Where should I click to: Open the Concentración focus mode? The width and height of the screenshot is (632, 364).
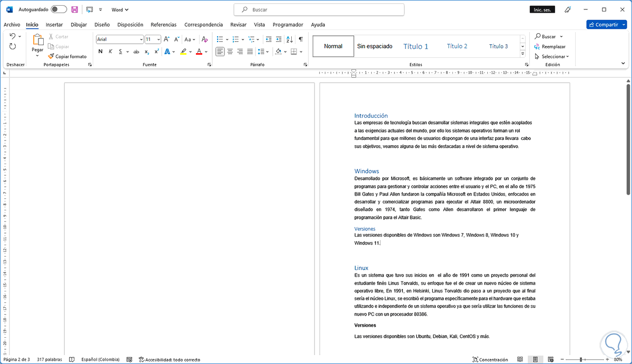point(490,360)
